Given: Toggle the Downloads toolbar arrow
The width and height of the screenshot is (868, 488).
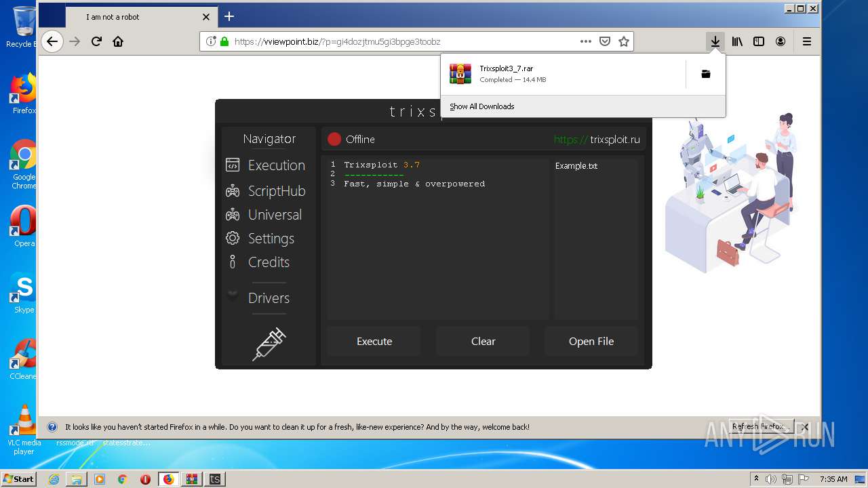Looking at the screenshot, I should pos(715,41).
